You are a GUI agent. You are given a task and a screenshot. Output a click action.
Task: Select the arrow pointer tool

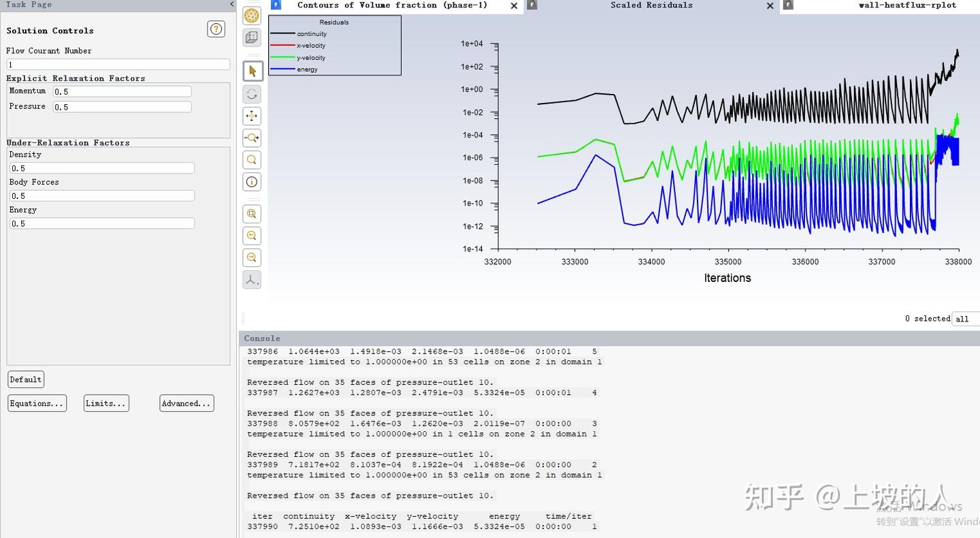pyautogui.click(x=252, y=71)
